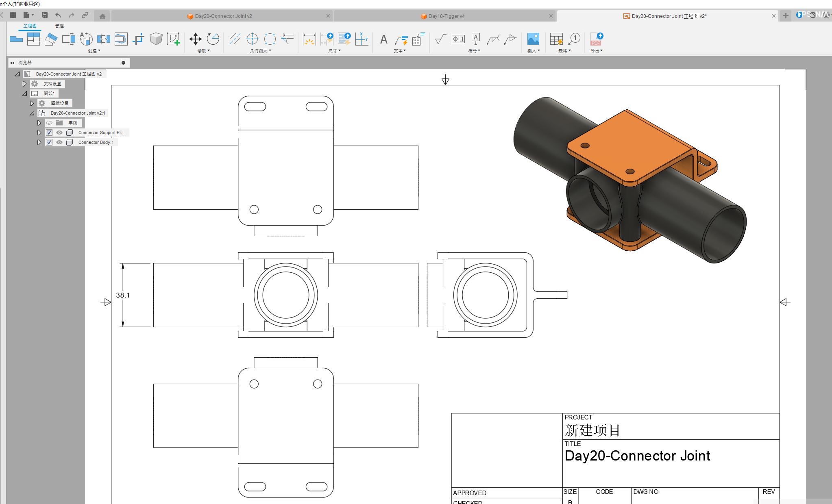Viewport: 832px width, 504px height.
Task: Select the Balloon tool
Action: [574, 39]
